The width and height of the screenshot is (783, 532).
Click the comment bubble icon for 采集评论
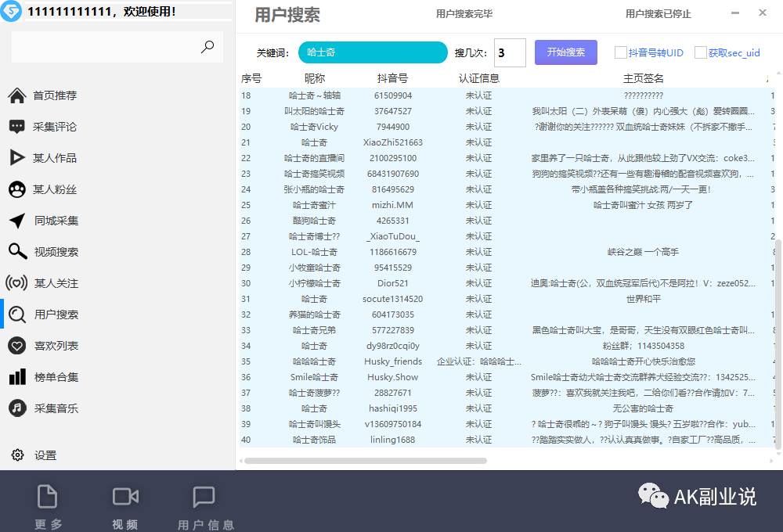[x=17, y=127]
